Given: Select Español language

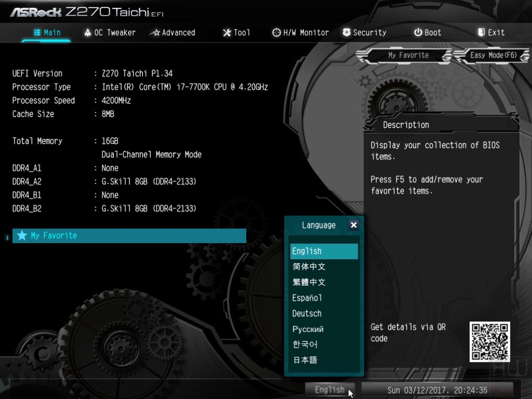Looking at the screenshot, I should (324, 298).
